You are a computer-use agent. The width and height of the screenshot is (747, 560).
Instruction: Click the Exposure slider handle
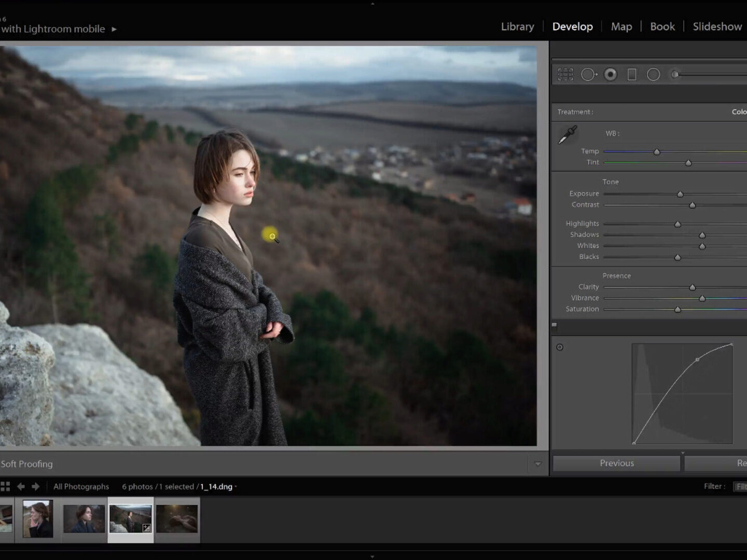pos(680,194)
